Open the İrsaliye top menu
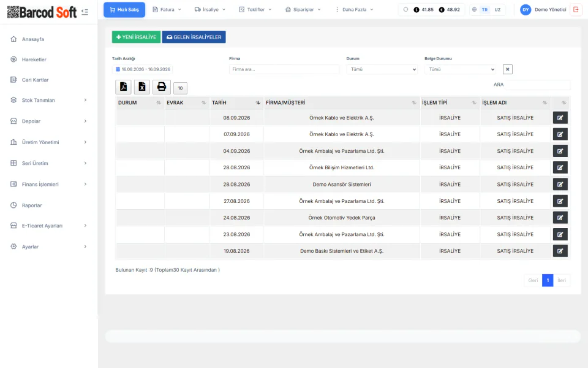 pos(210,10)
